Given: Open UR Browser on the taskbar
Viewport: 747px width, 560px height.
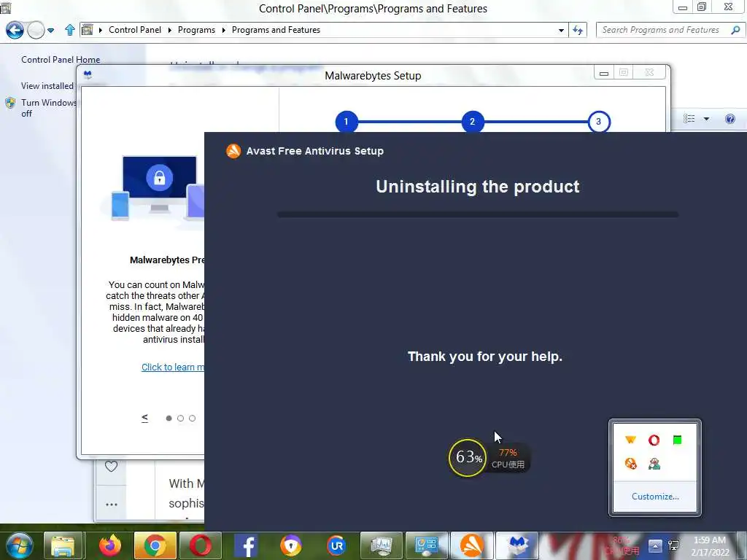Looking at the screenshot, I should pyautogui.click(x=336, y=546).
